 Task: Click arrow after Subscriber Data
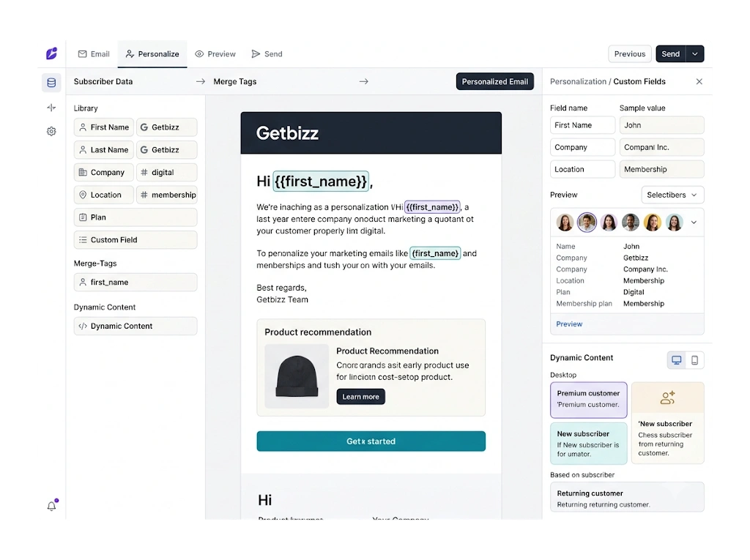click(201, 81)
